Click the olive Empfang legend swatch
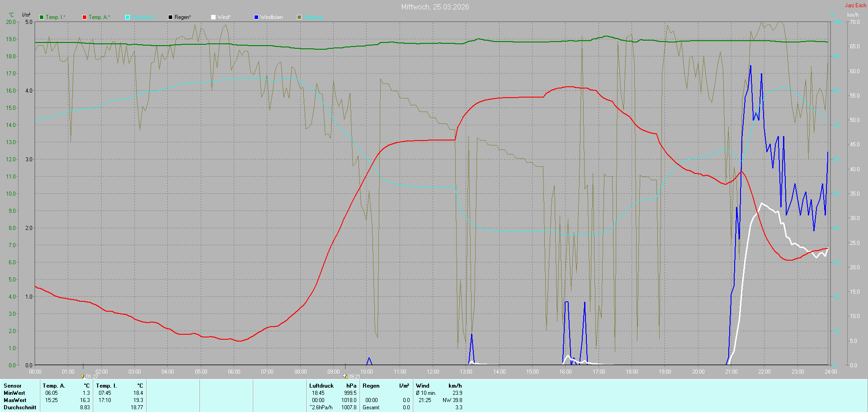This screenshot has height=412, width=868. point(299,17)
